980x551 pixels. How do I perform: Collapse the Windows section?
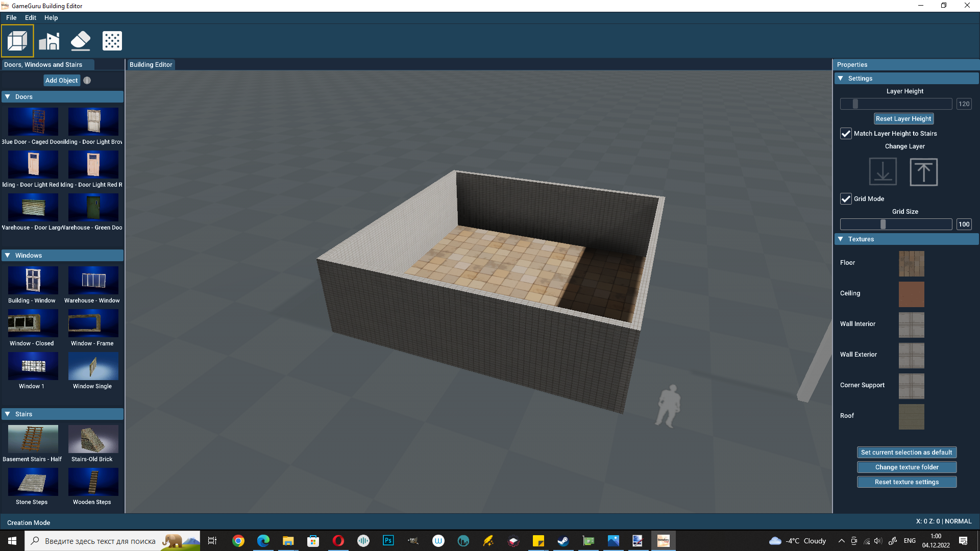[x=8, y=255]
